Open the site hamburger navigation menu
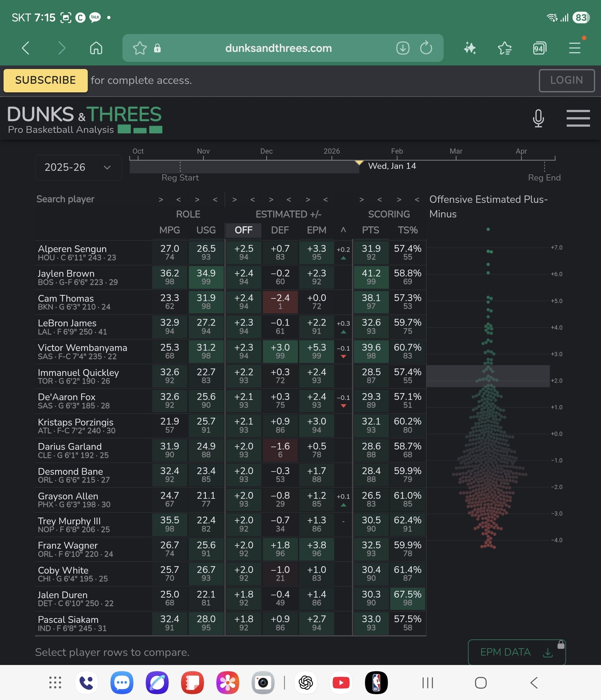601x700 pixels. (578, 118)
